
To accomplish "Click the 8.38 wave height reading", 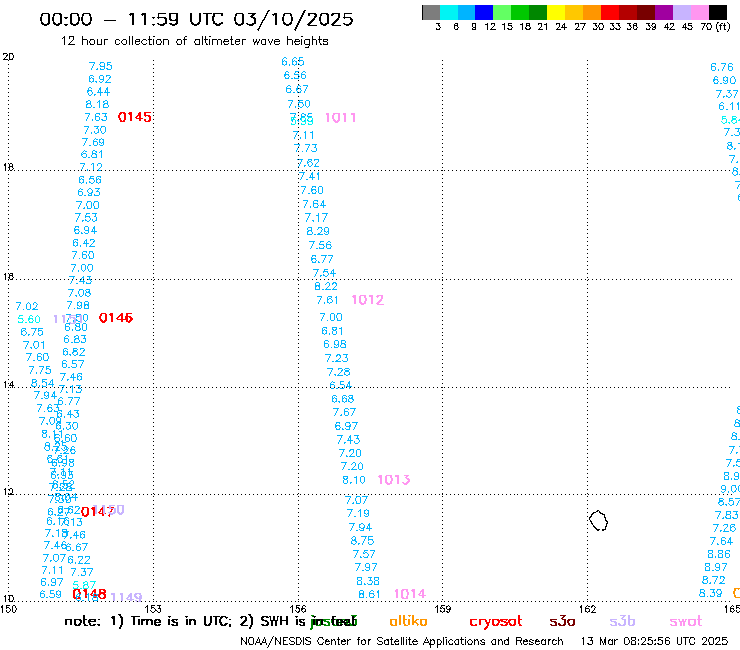I will click(x=368, y=581).
